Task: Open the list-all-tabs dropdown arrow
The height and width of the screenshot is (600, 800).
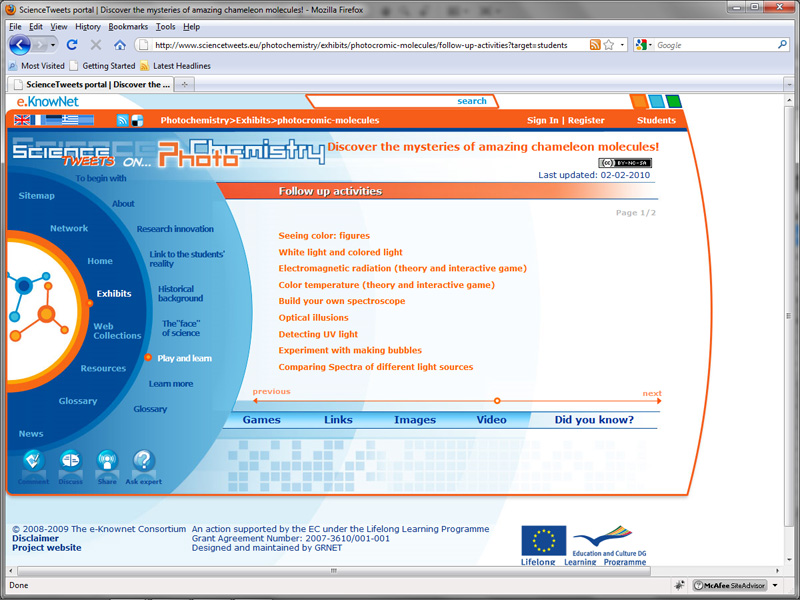Action: 789,84
